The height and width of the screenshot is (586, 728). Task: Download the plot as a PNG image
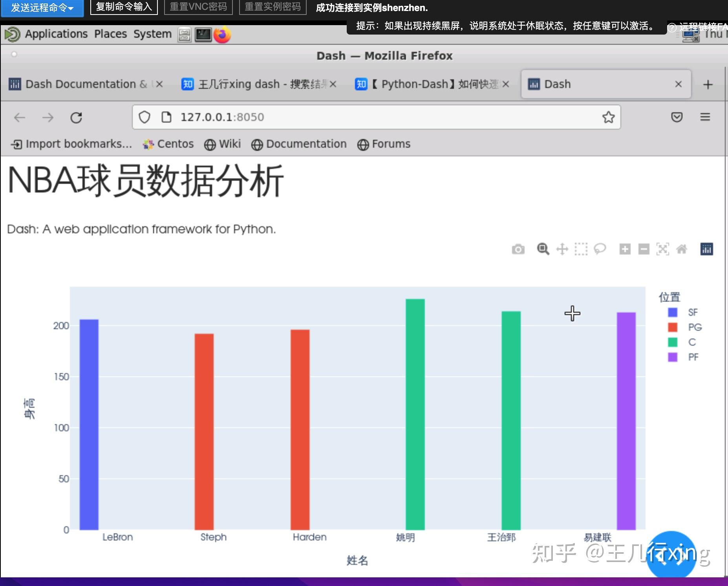(518, 249)
